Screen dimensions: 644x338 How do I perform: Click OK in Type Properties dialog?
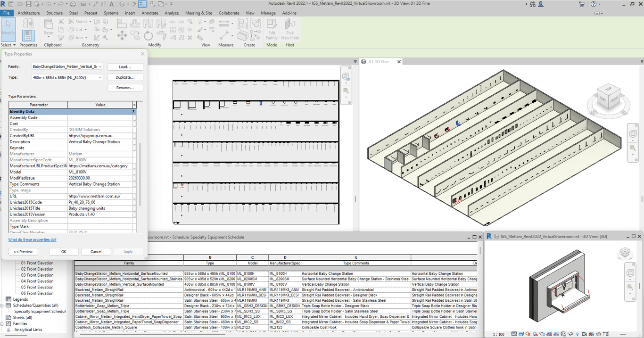(64, 252)
